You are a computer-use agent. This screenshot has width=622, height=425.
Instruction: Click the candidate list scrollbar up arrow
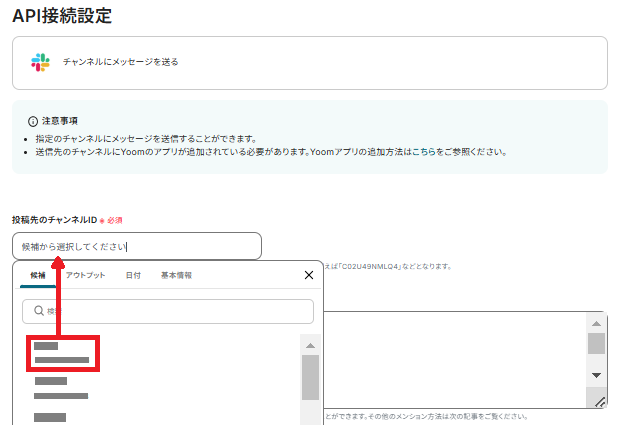[x=310, y=346]
